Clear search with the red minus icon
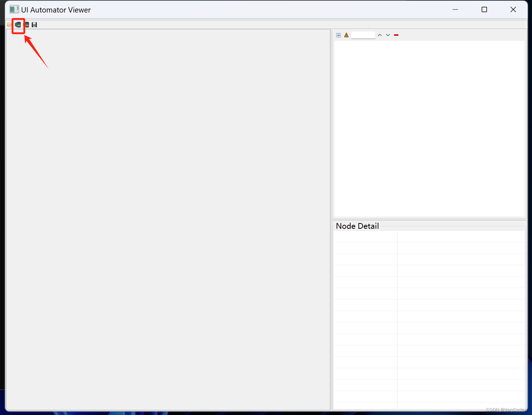The image size is (532, 415). (396, 35)
